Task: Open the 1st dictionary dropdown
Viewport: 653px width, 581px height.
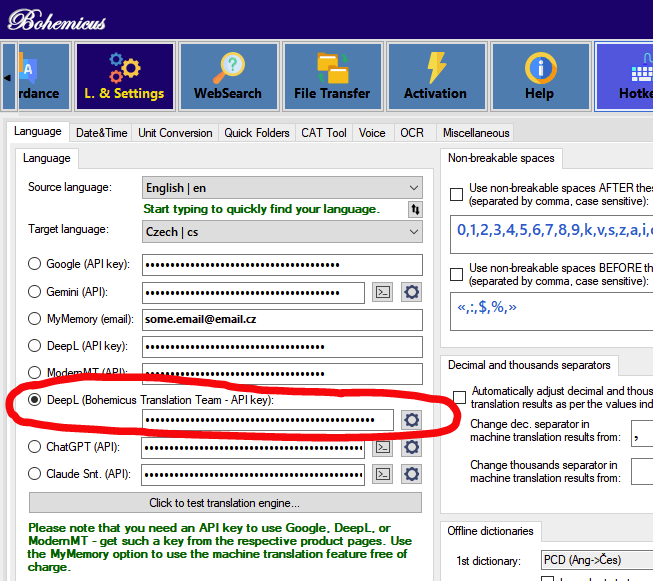Action: [x=595, y=559]
